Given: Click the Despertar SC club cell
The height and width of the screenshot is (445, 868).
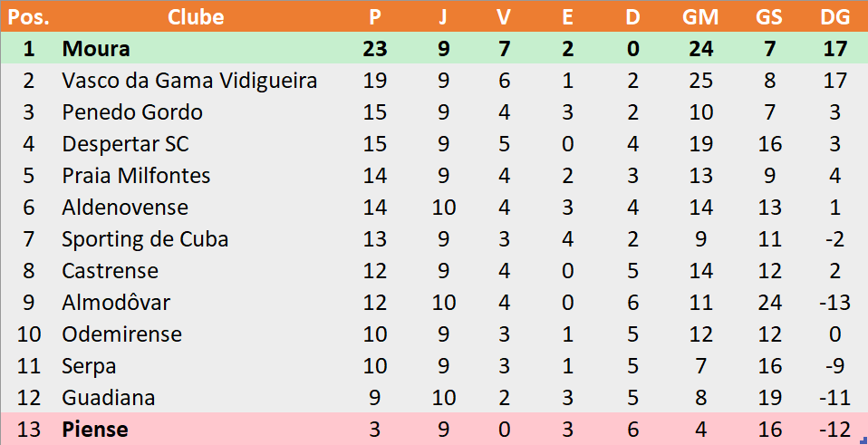Looking at the screenshot, I should pos(126,144).
